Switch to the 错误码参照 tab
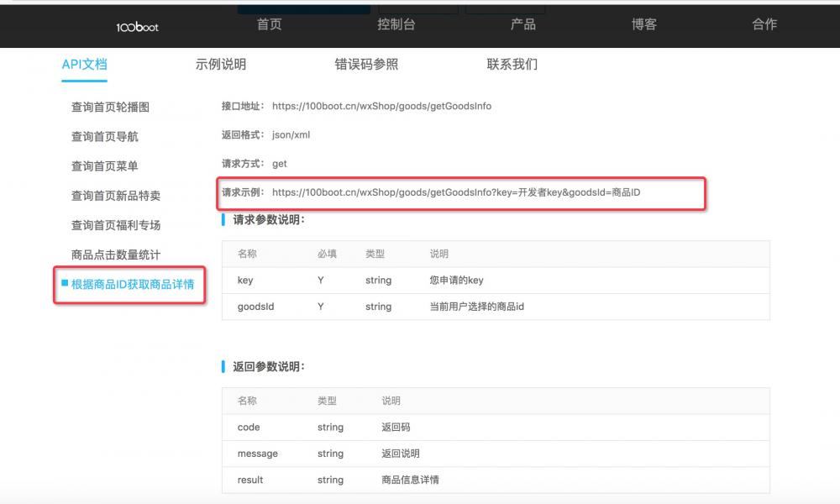The height and width of the screenshot is (504, 840). pos(366,65)
